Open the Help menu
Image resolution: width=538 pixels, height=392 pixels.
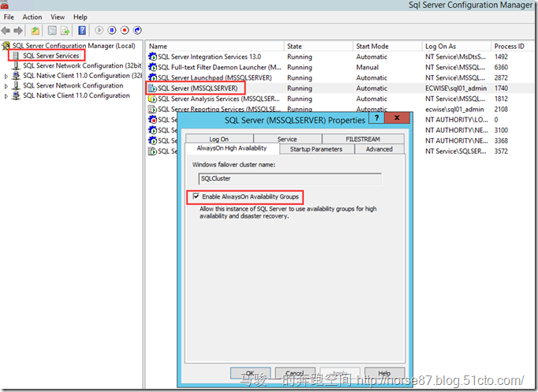[80, 17]
